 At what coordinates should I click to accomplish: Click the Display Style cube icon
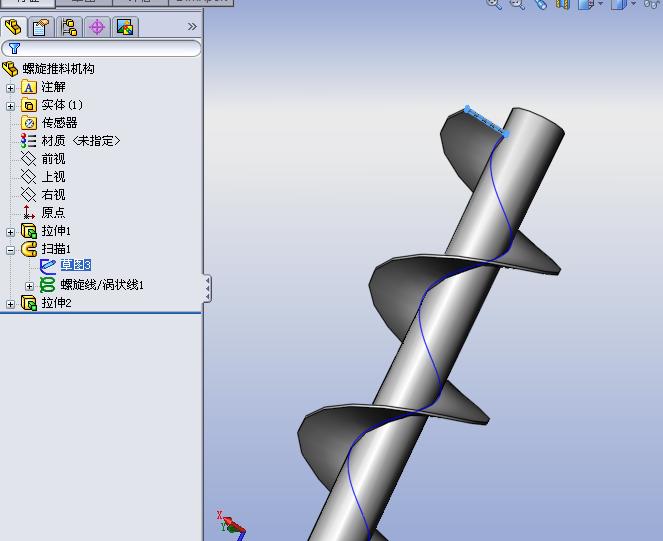point(619,4)
